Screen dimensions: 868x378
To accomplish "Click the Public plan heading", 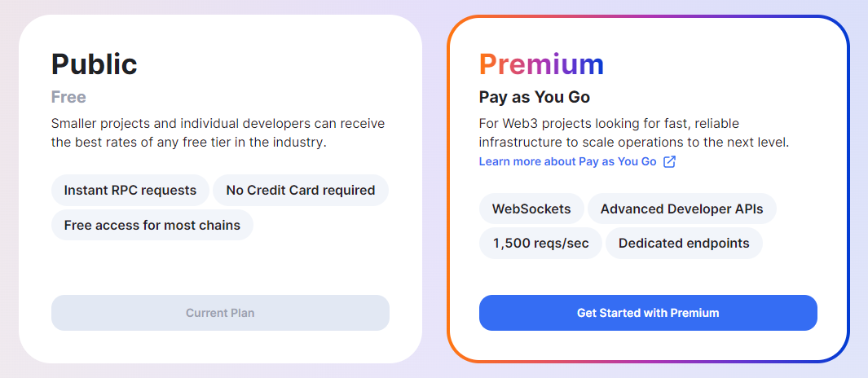I will pyautogui.click(x=94, y=64).
